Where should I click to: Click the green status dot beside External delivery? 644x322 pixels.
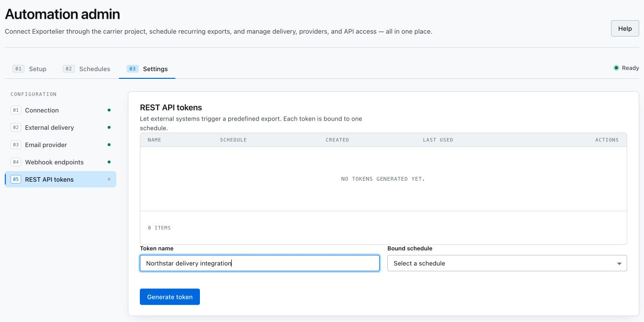[x=109, y=127]
